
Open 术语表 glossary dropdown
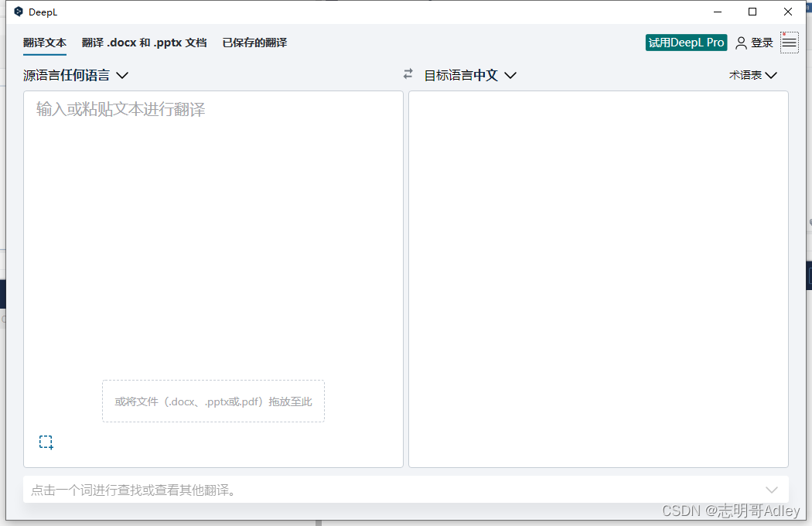[753, 75]
